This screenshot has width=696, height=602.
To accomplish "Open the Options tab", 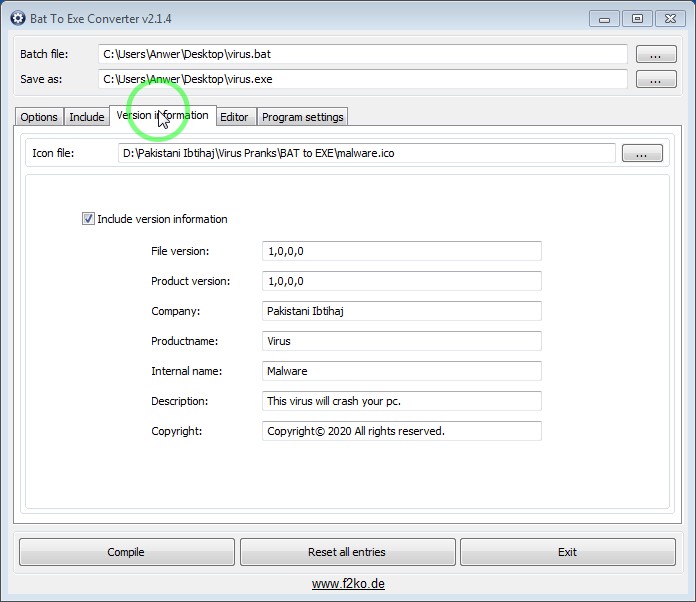I will pyautogui.click(x=39, y=117).
